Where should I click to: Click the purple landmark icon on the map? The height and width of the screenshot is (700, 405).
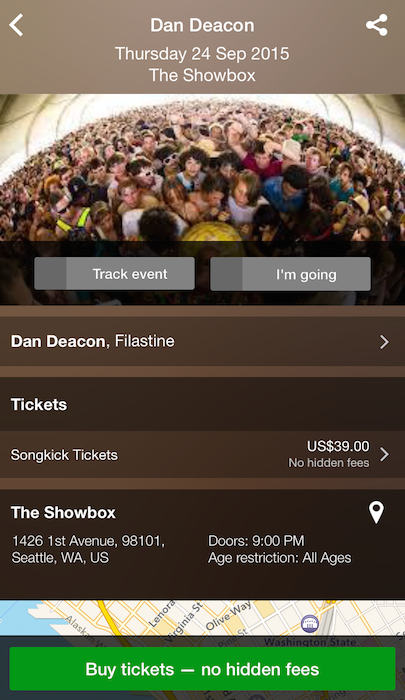click(310, 623)
